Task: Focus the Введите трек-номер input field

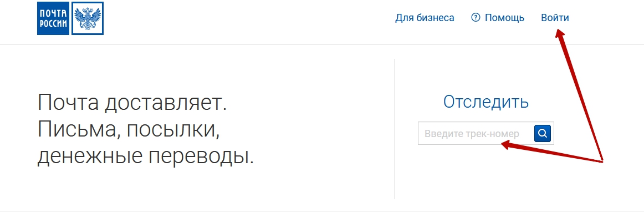Action: coord(476,133)
